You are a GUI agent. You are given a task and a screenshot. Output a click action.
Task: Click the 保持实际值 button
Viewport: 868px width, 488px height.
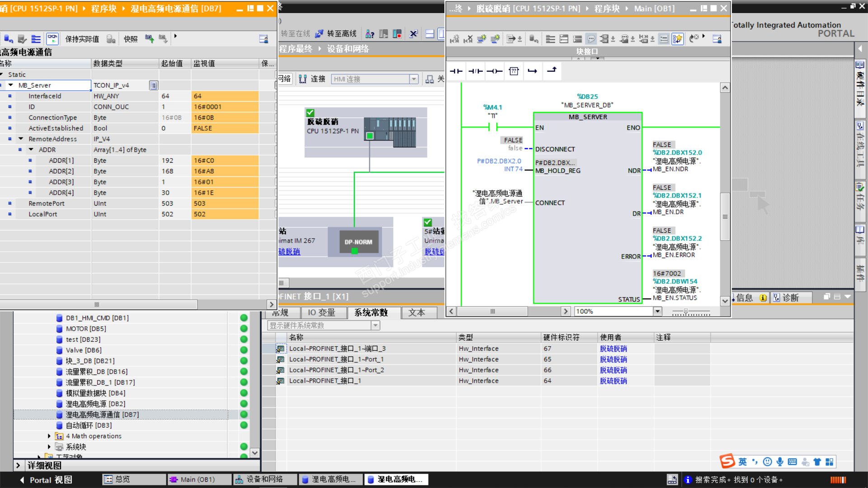[82, 39]
